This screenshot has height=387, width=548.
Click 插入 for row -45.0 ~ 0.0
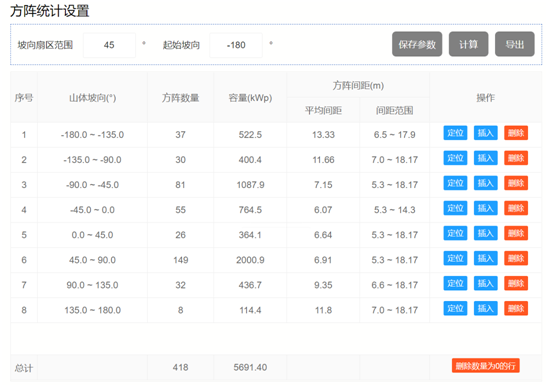pyautogui.click(x=485, y=208)
